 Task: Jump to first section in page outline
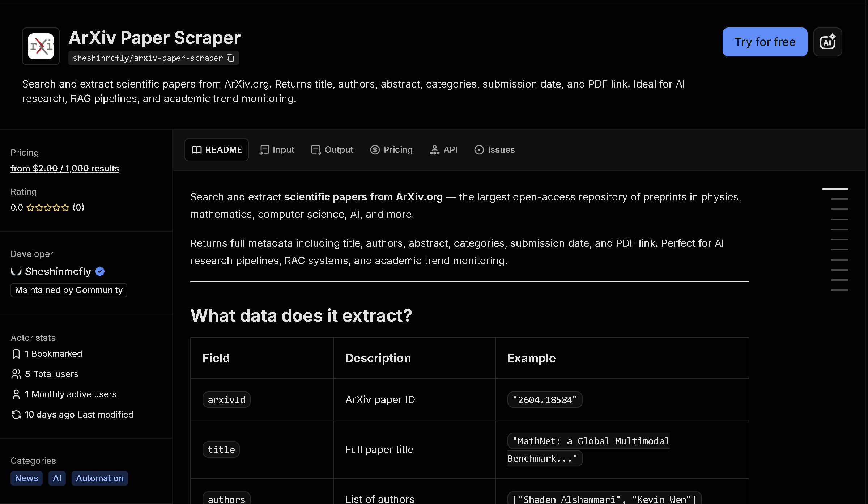coord(835,189)
